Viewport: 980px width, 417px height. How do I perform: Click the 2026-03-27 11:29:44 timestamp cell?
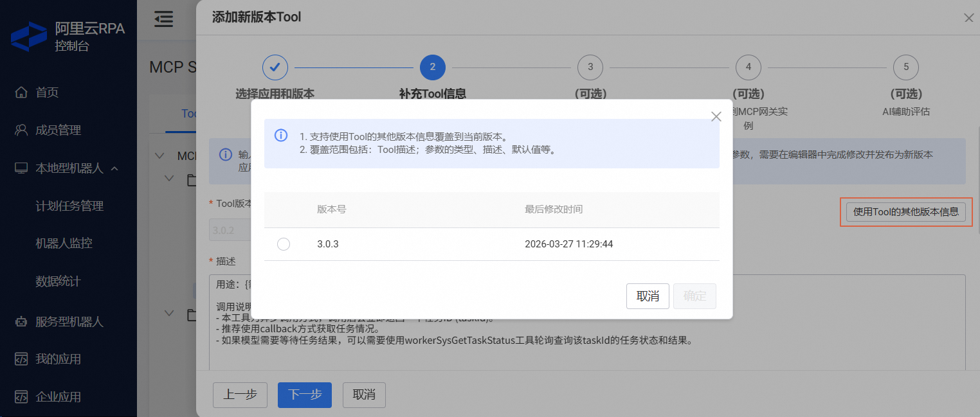569,244
